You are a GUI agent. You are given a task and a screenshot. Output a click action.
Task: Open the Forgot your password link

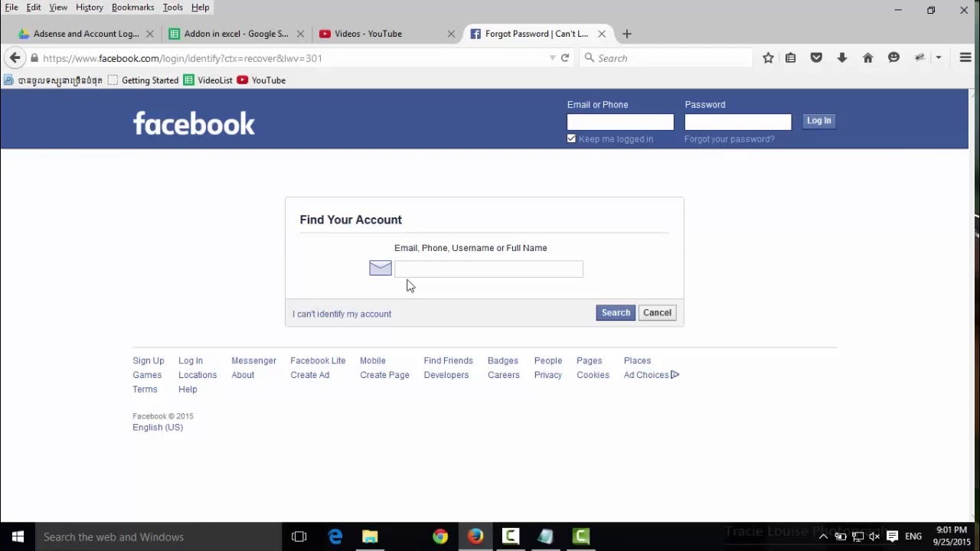point(729,139)
